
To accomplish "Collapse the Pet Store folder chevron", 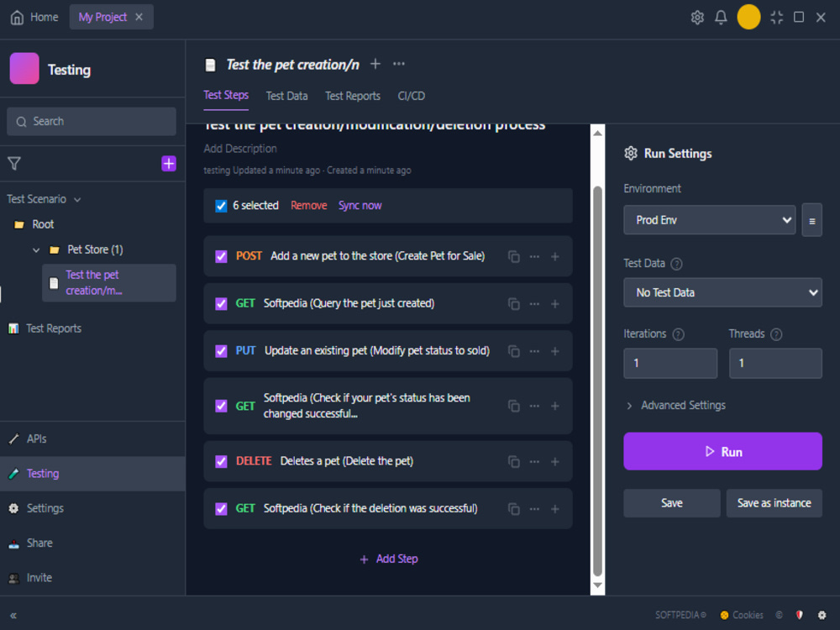I will click(x=36, y=249).
